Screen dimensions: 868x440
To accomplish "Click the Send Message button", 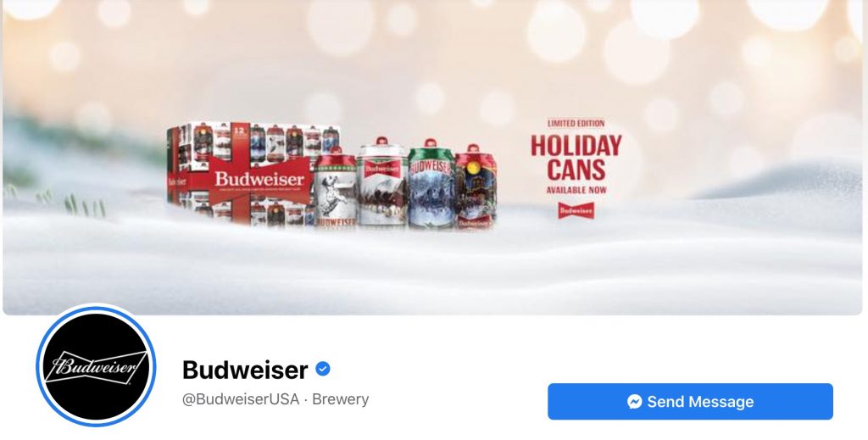I will [x=690, y=401].
